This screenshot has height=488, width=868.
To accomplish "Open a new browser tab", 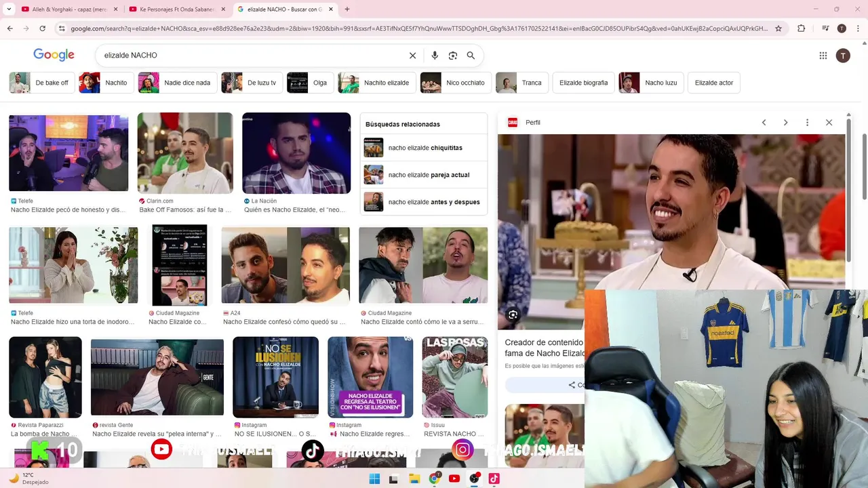I will tap(347, 9).
